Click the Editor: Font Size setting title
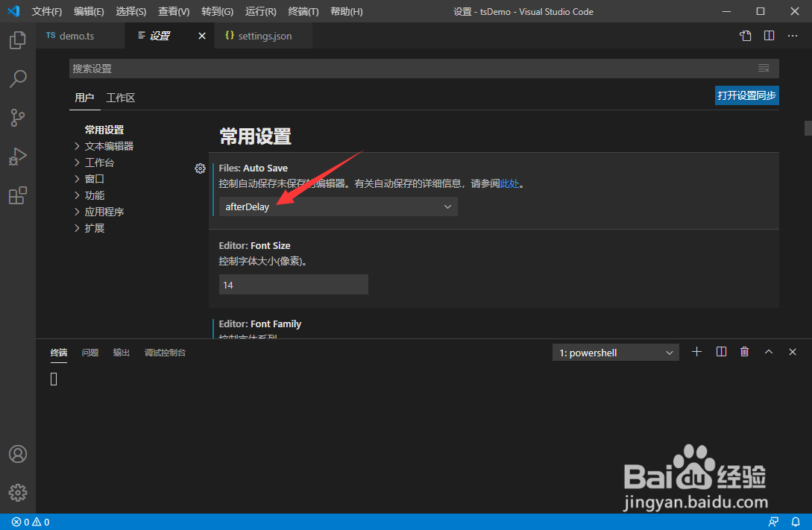 click(x=254, y=246)
